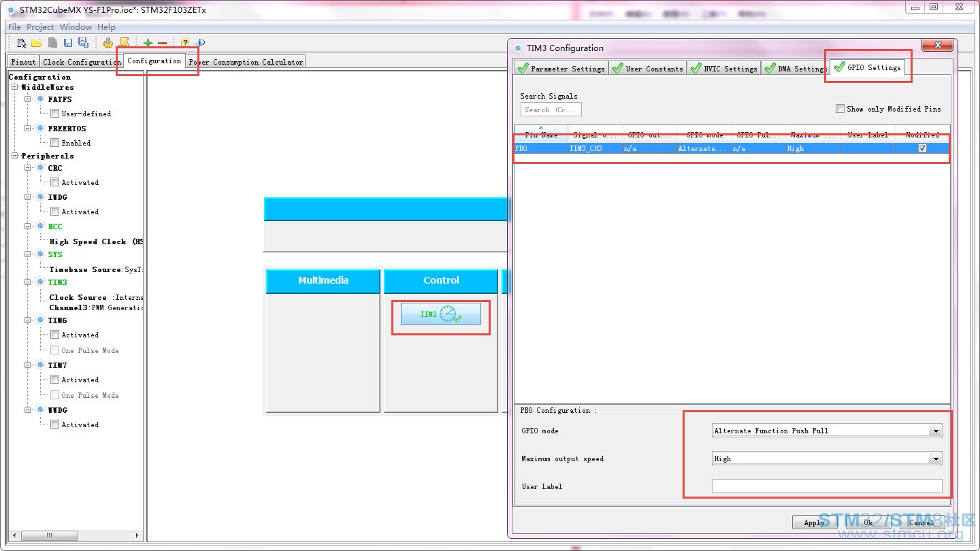Select High Speed Clock row under RCC
This screenshot has width=980, height=551.
[x=96, y=241]
